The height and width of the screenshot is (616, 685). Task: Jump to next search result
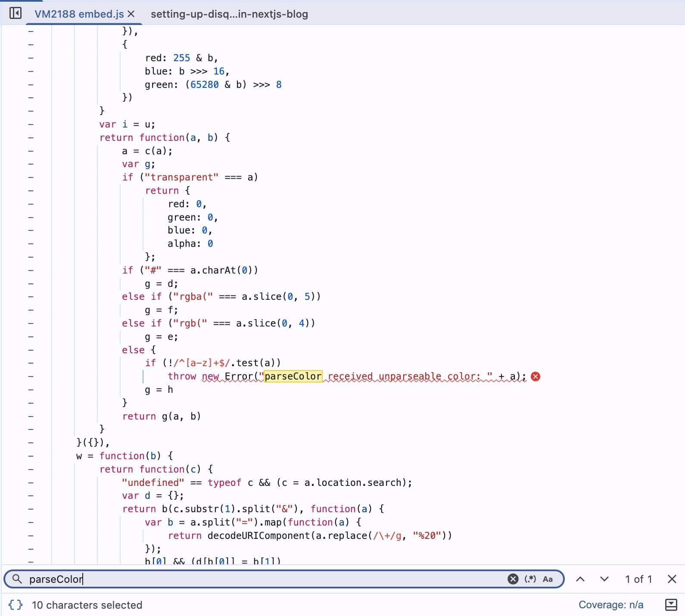click(604, 579)
